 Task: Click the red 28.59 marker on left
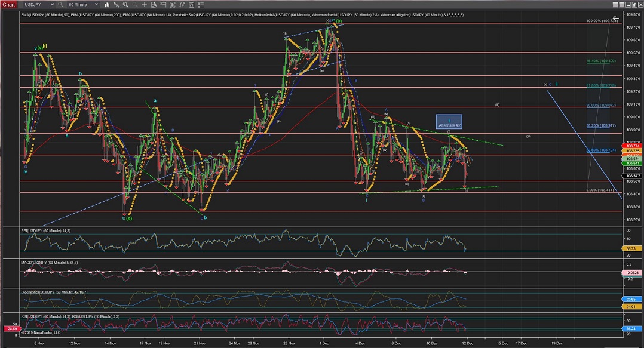pyautogui.click(x=11, y=329)
